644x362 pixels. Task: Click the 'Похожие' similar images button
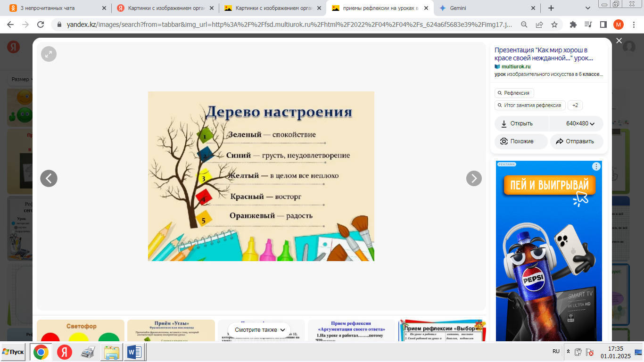point(521,141)
